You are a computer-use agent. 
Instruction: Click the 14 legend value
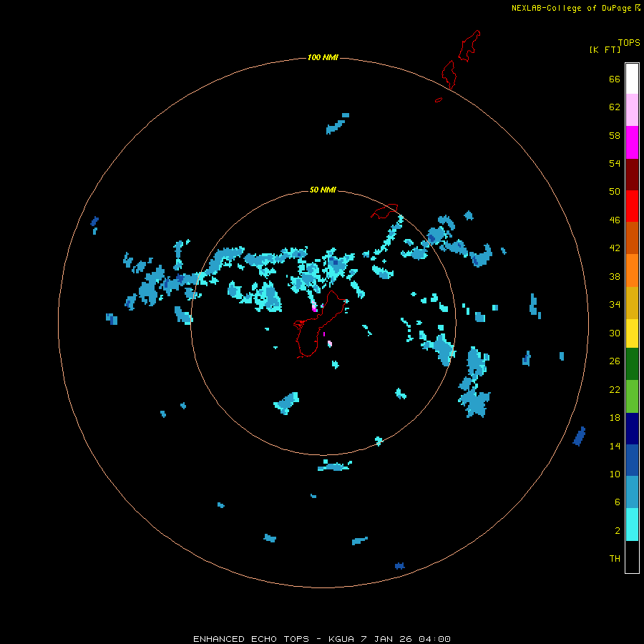tap(615, 446)
